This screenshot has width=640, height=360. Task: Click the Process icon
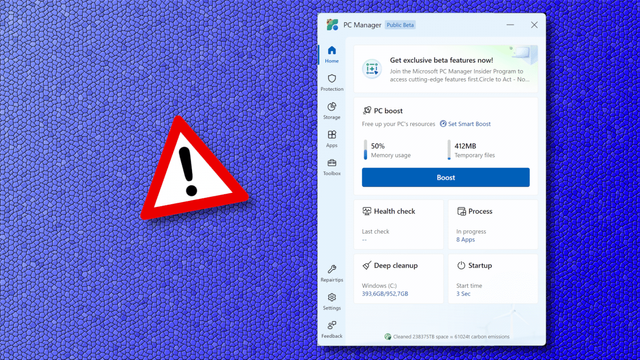point(461,211)
